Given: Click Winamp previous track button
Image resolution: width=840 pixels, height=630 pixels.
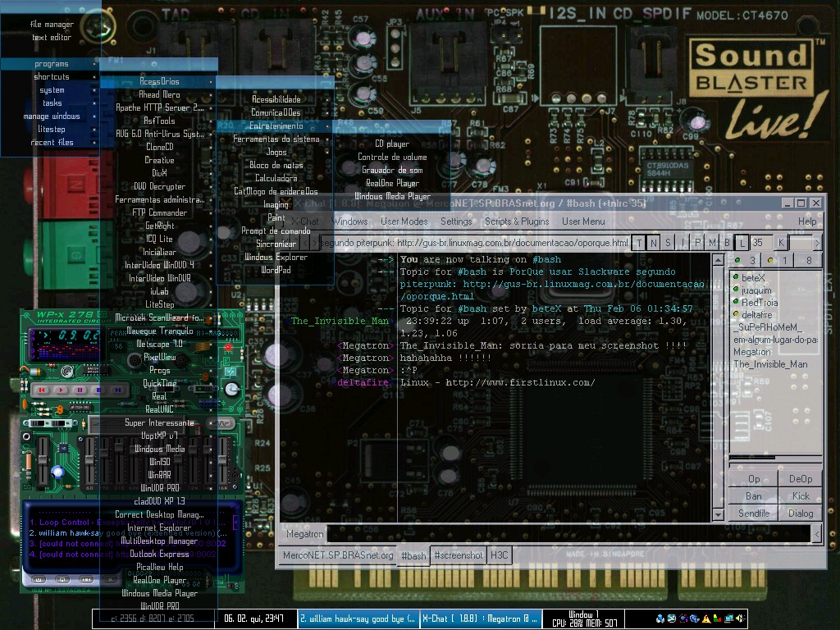Looking at the screenshot, I should click(x=43, y=390).
